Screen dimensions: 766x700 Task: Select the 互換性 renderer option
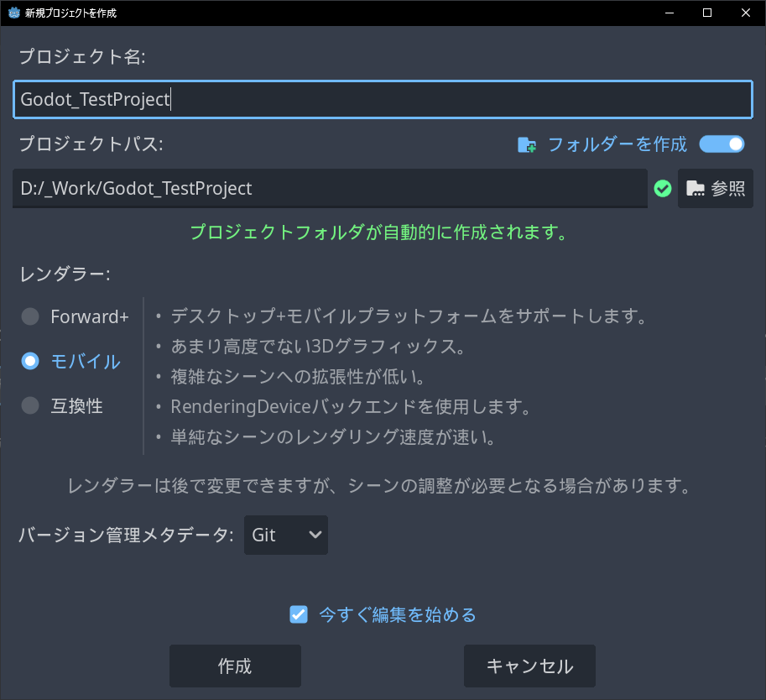tap(31, 405)
